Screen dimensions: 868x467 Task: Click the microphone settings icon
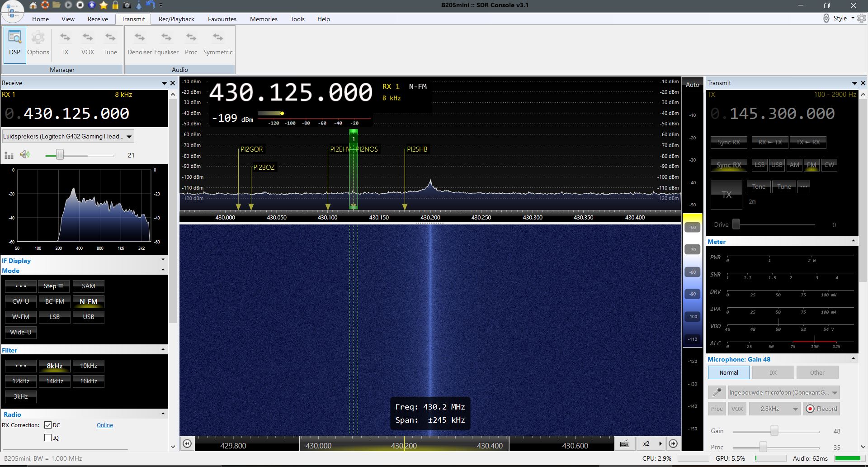[717, 392]
